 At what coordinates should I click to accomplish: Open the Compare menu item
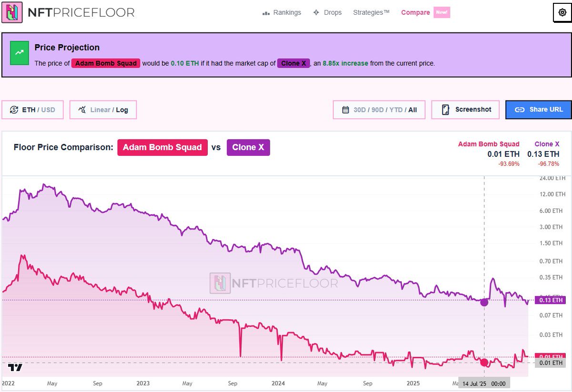415,12
